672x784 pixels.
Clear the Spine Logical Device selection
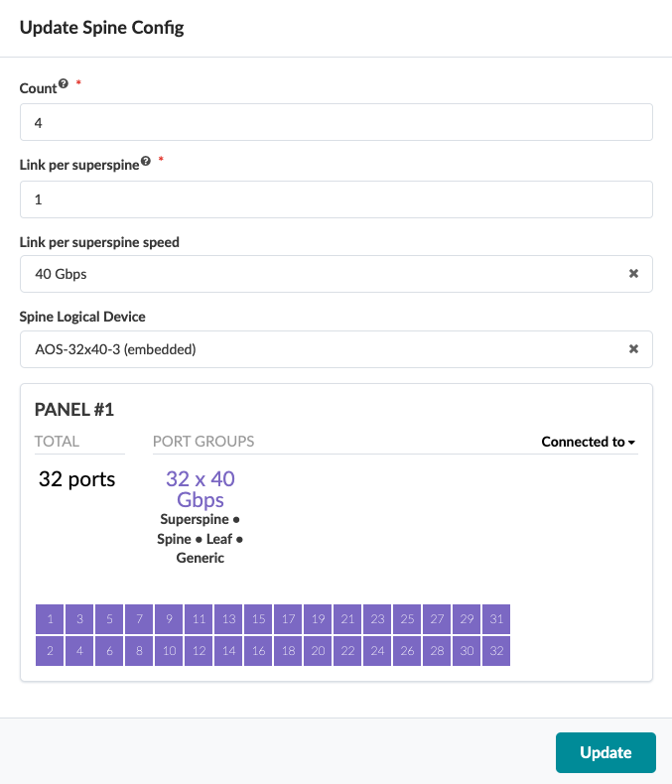[x=633, y=349]
